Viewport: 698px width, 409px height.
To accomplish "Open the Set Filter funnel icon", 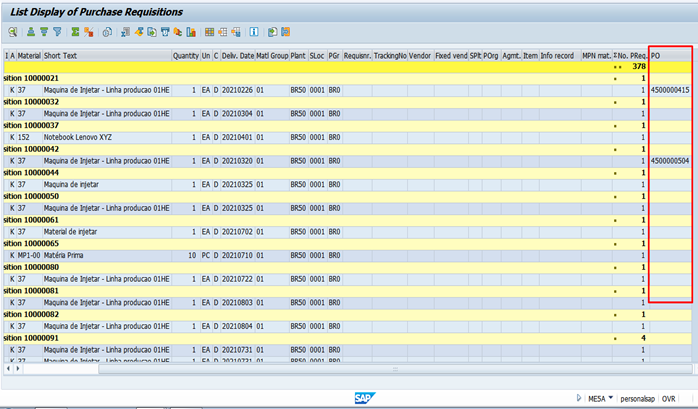I will pyautogui.click(x=55, y=32).
